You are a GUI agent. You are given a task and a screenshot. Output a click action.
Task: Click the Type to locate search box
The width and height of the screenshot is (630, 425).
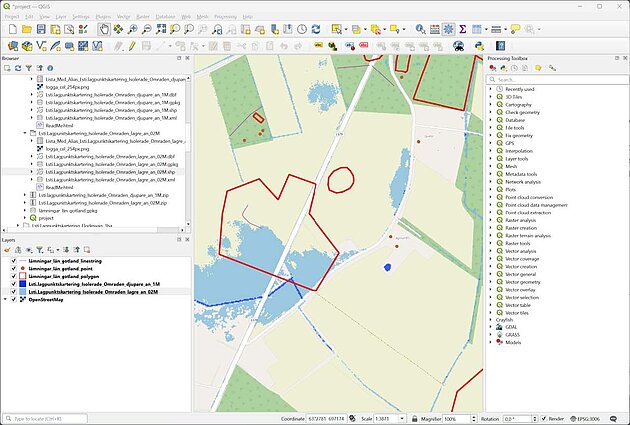[x=45, y=419]
